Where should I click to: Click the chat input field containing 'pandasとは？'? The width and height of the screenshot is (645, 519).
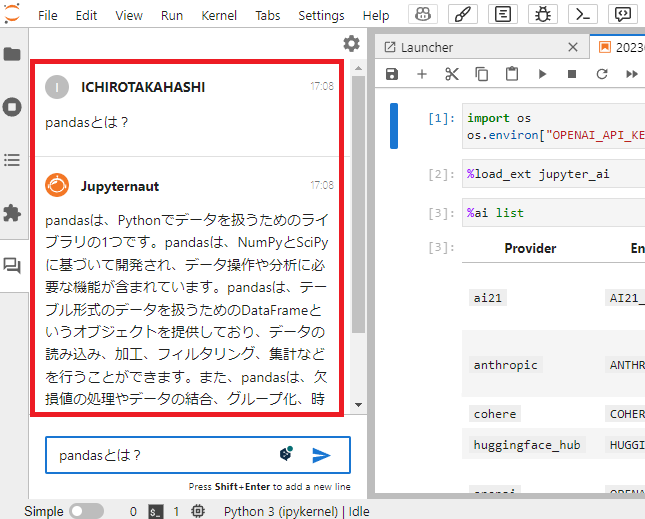coord(160,455)
